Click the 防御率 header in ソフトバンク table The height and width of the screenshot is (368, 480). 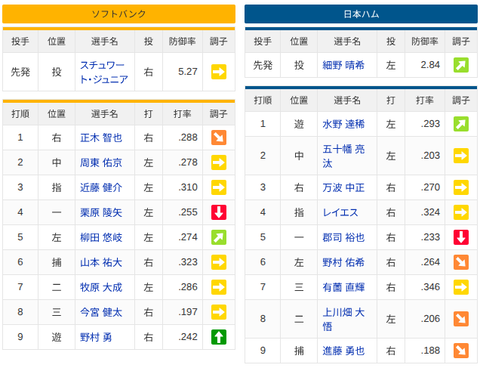[x=182, y=41]
